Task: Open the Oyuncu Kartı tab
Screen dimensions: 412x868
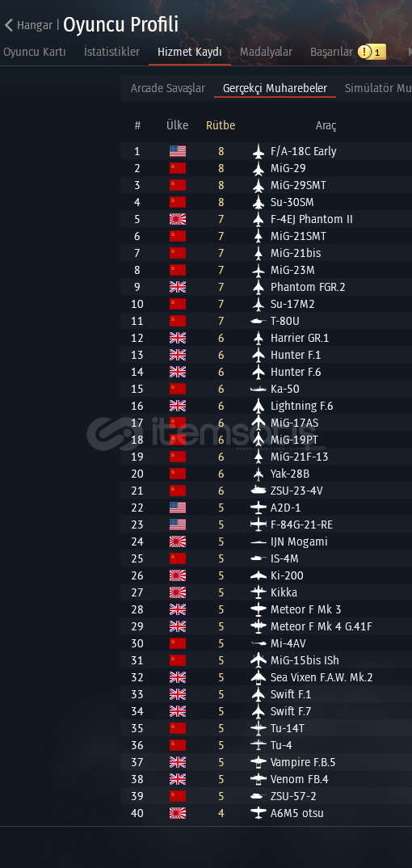Action: tap(35, 52)
